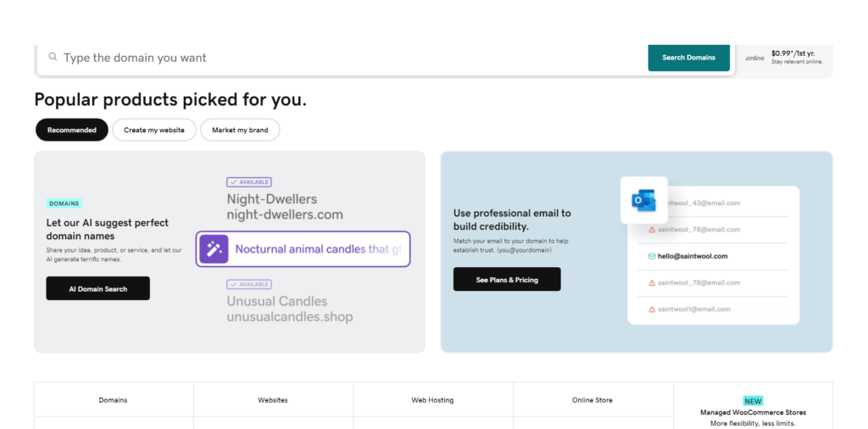
Task: Click the Outlook logo icon
Action: tap(643, 201)
